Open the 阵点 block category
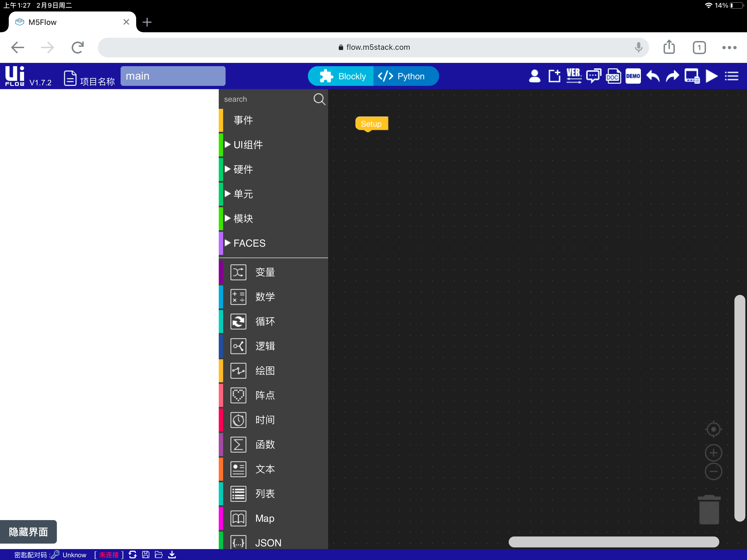This screenshot has height=560, width=747. [273, 395]
